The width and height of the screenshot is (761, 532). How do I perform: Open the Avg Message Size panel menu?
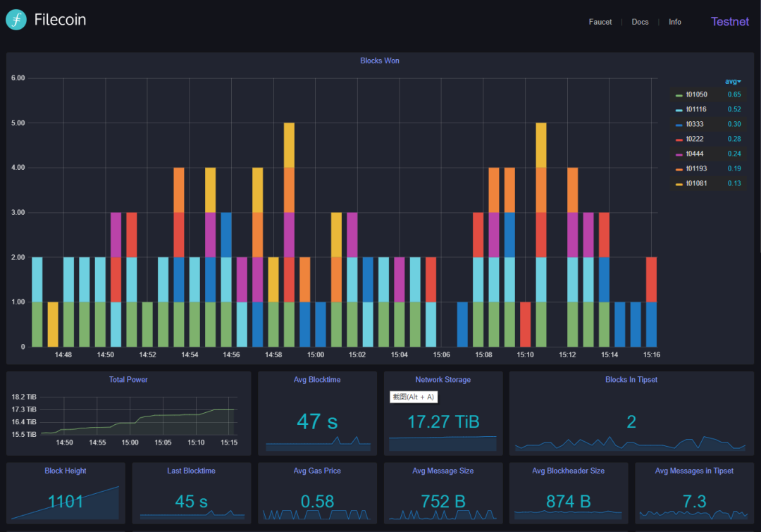pos(443,471)
